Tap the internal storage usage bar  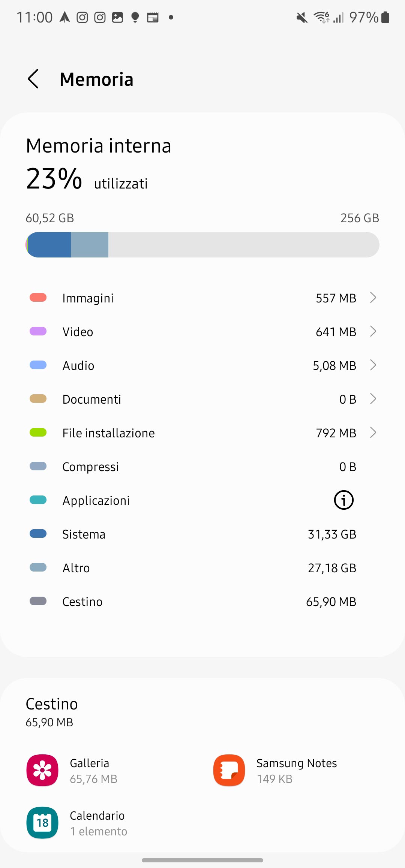point(202,245)
